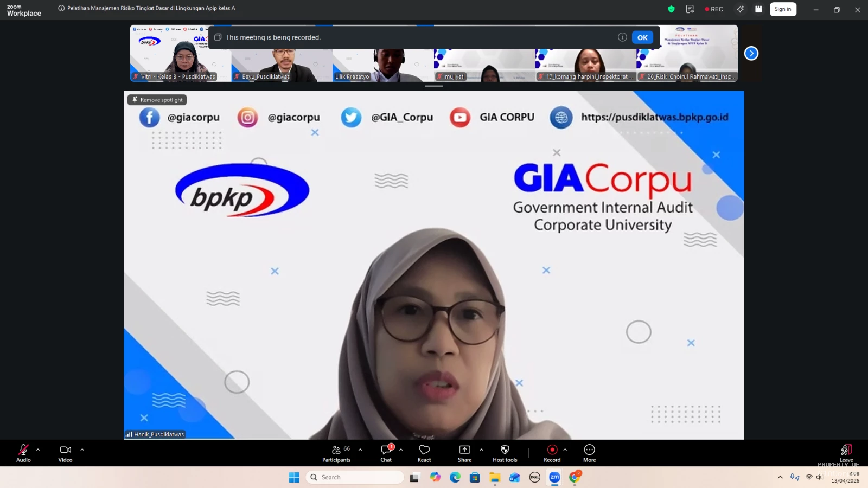
Task: Toggle the Video camera
Action: click(x=65, y=450)
